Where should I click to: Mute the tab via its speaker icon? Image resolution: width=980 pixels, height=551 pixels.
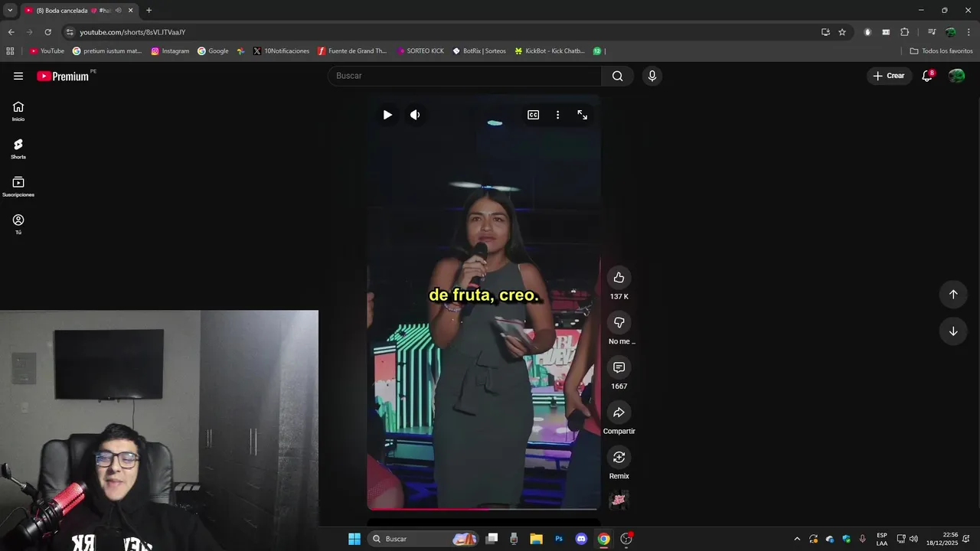pyautogui.click(x=118, y=11)
